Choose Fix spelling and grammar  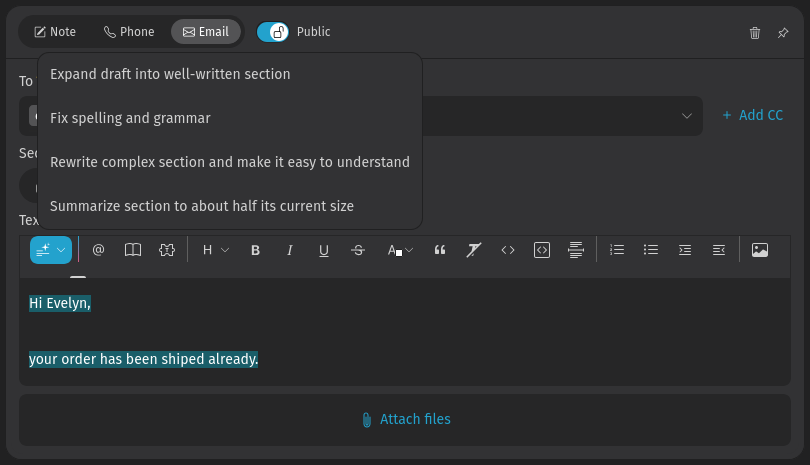[x=230, y=118]
